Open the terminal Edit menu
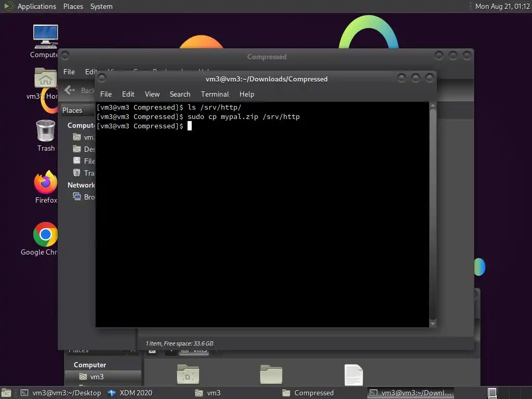This screenshot has width=532, height=399. tap(128, 95)
